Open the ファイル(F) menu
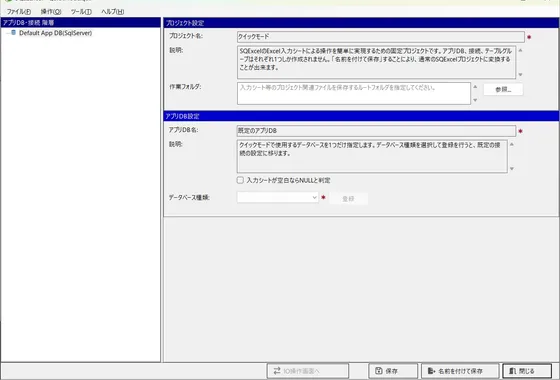560x380 pixels. [19, 12]
